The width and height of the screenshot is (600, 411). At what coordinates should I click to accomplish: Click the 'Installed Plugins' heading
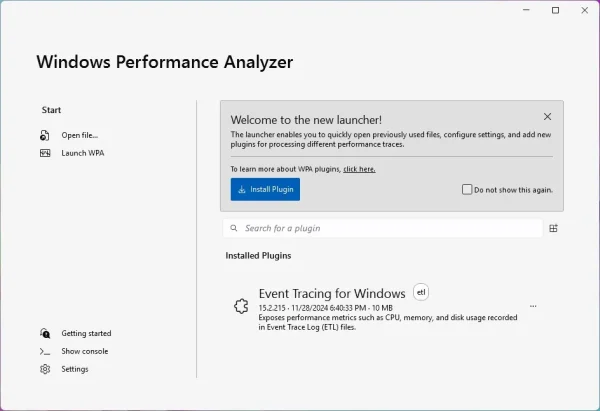pyautogui.click(x=258, y=256)
